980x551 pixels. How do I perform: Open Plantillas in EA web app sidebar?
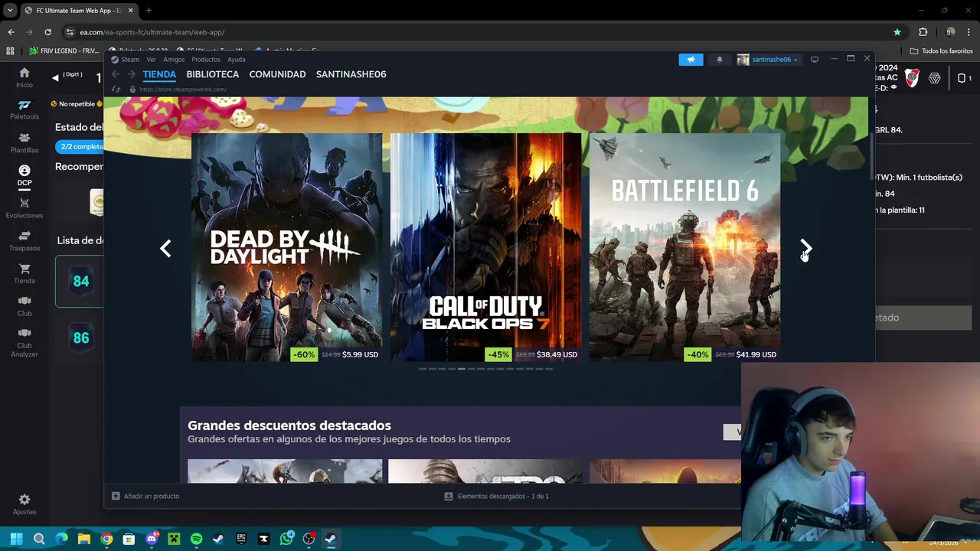tap(24, 142)
